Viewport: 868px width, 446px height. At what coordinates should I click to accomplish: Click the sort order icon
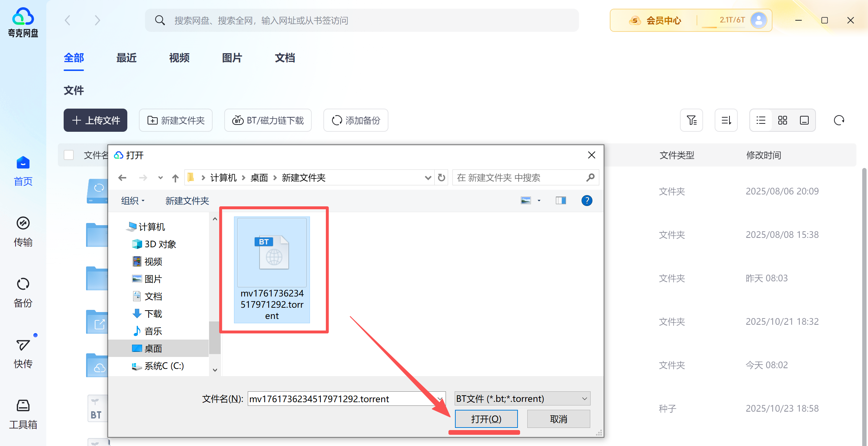coord(726,120)
